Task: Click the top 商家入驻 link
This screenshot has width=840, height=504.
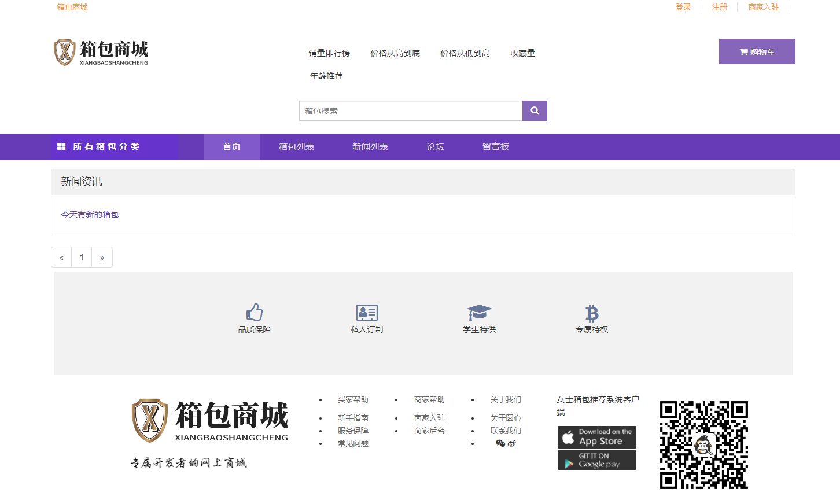Action: click(764, 7)
